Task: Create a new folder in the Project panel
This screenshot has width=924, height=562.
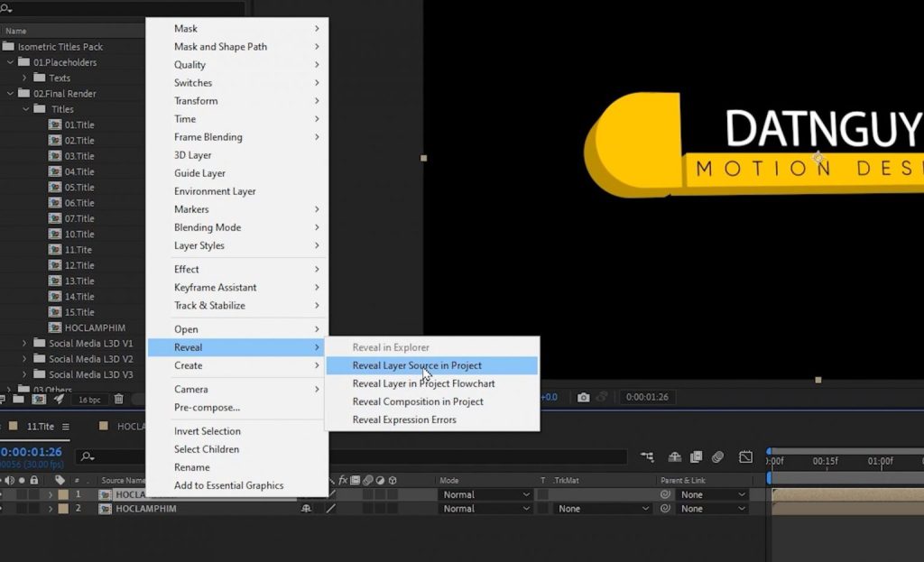Action: [20, 399]
